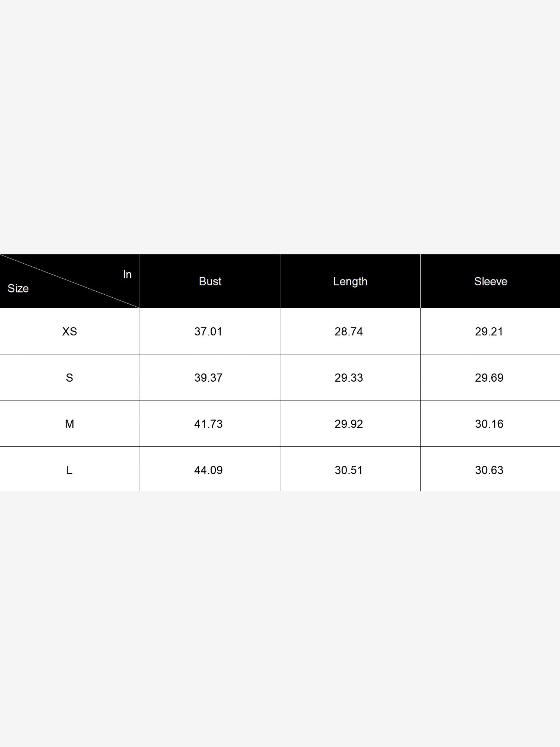Click the L sleeve value 30.63
This screenshot has height=747, width=560.
click(x=489, y=470)
